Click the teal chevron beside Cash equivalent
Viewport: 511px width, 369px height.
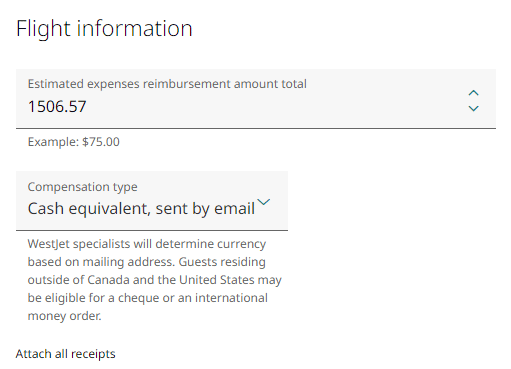point(264,202)
